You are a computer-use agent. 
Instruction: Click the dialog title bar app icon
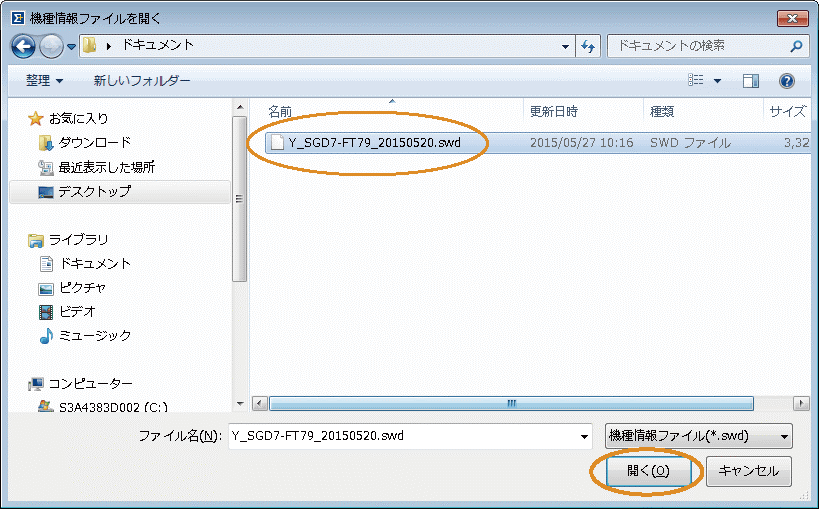18,18
